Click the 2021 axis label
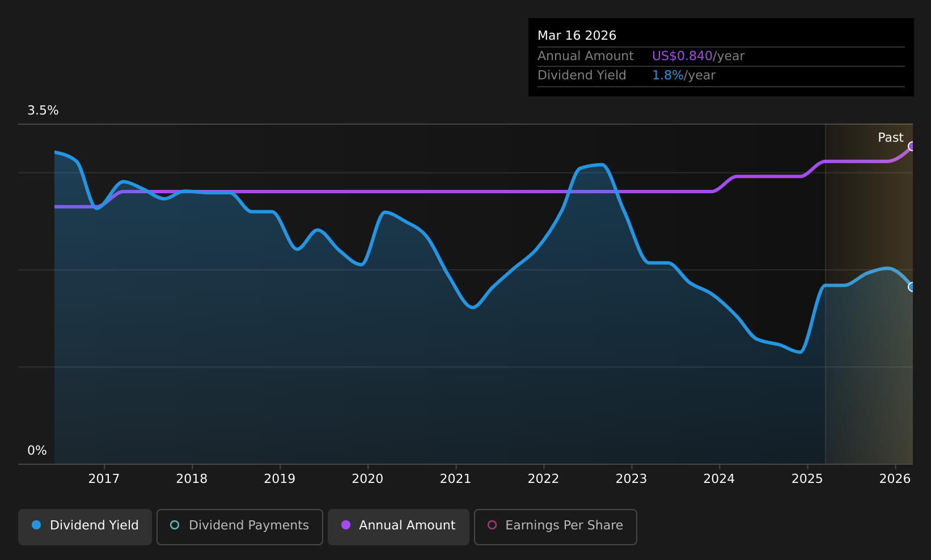This screenshot has height=560, width=931. pyautogui.click(x=456, y=479)
